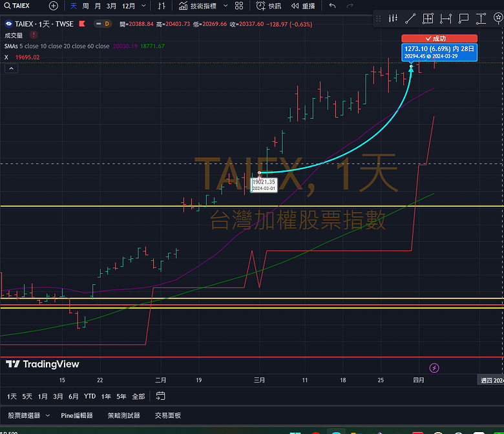Select the X indicator legend value 19695.02
This screenshot has height=434, width=504.
pos(28,57)
